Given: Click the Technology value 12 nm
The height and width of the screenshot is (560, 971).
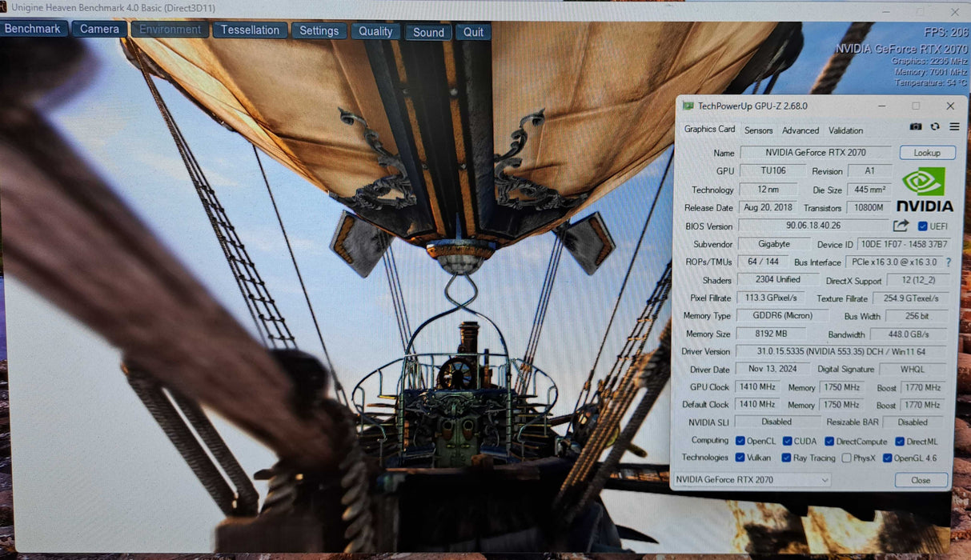Looking at the screenshot, I should pyautogui.click(x=768, y=190).
